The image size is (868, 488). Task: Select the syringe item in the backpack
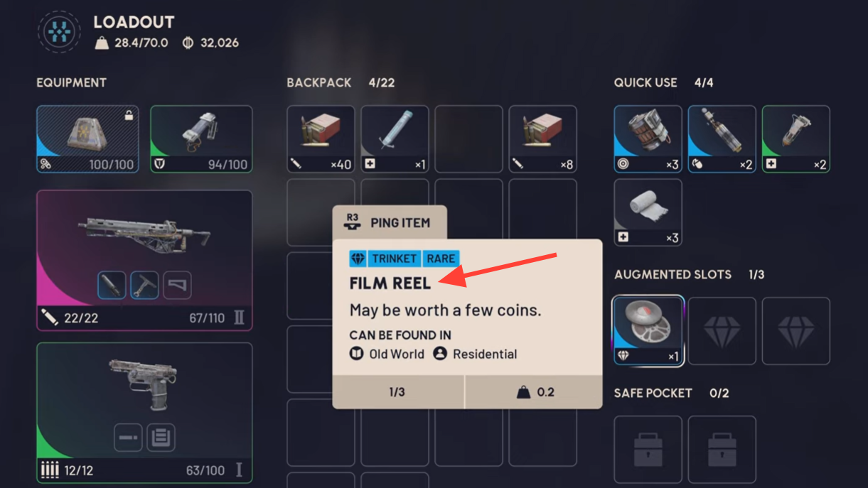(395, 139)
